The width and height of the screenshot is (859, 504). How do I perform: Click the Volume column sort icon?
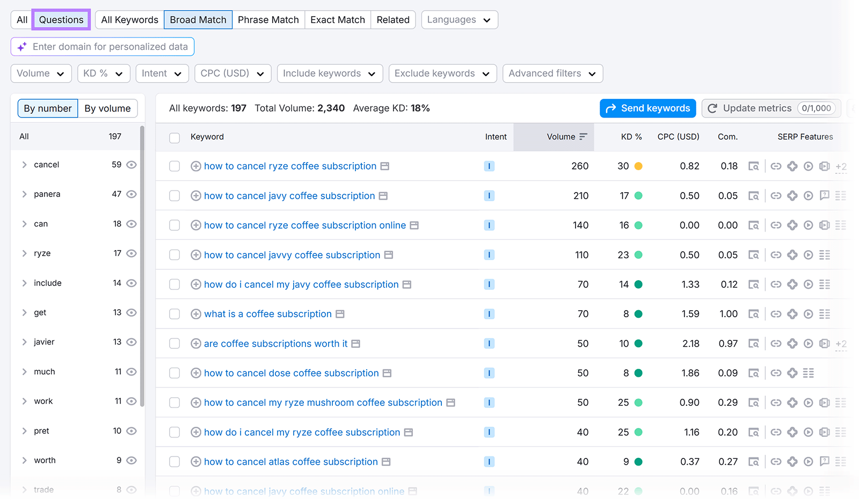click(x=583, y=137)
